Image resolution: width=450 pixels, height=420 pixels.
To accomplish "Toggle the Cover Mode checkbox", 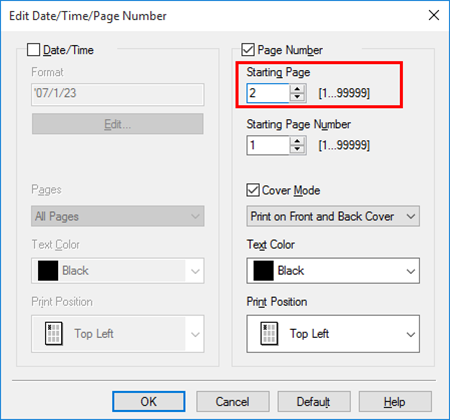I will [253, 190].
